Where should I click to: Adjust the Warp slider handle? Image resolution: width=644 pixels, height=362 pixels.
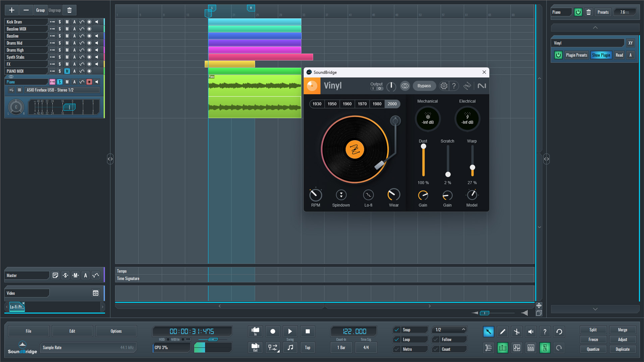tap(472, 167)
